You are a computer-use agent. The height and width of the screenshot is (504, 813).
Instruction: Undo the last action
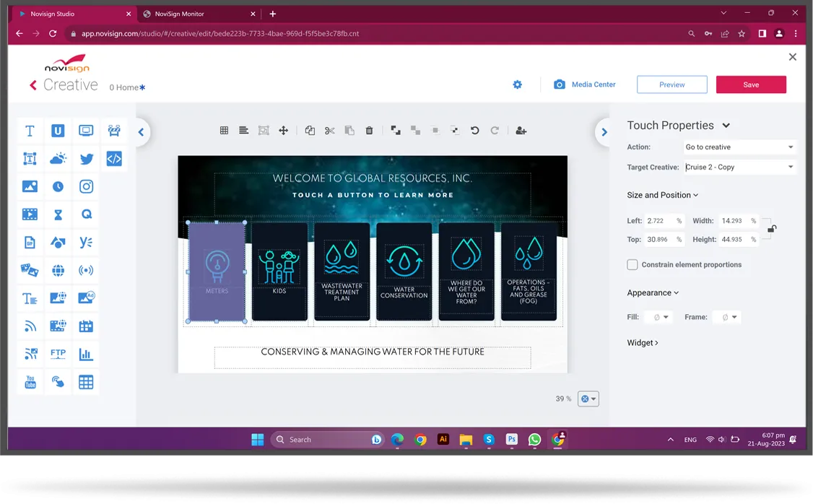[474, 131]
